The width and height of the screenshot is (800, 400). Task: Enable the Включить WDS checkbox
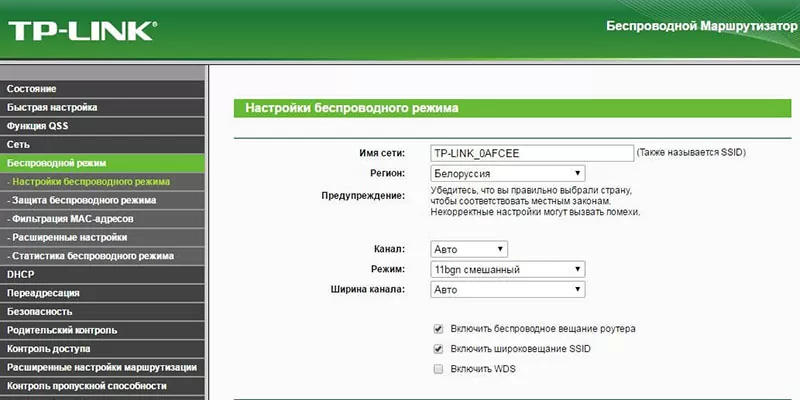click(x=438, y=369)
